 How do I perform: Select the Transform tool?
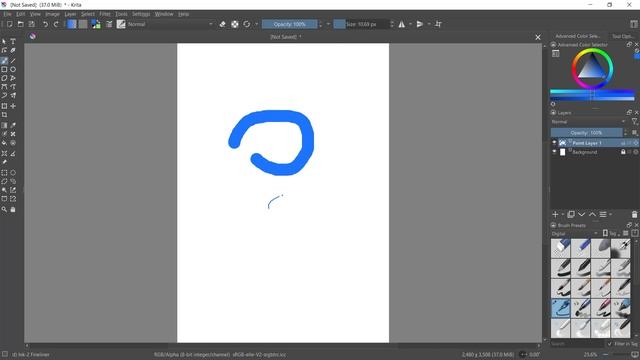[4, 106]
